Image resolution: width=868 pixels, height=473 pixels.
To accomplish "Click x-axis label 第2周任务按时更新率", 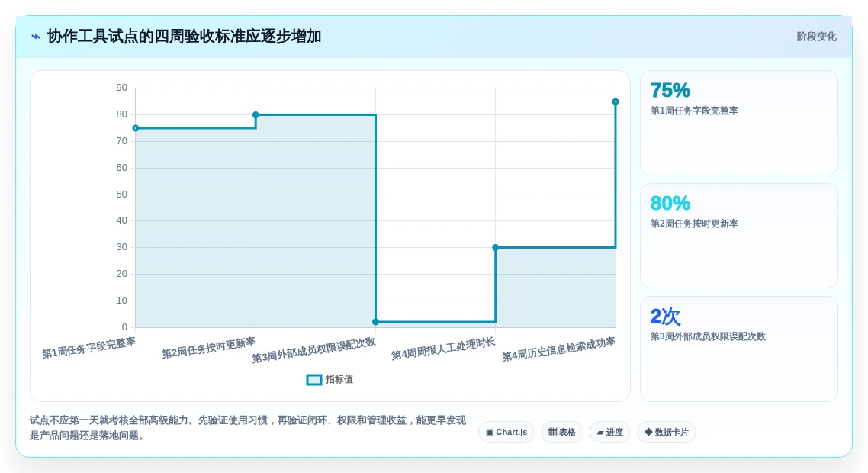I will [209, 348].
